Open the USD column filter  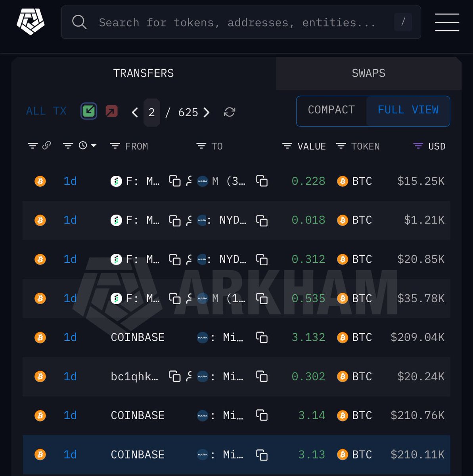click(x=418, y=146)
